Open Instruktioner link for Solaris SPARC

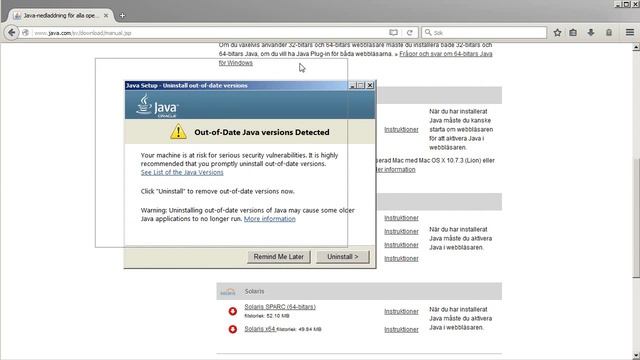401,311
